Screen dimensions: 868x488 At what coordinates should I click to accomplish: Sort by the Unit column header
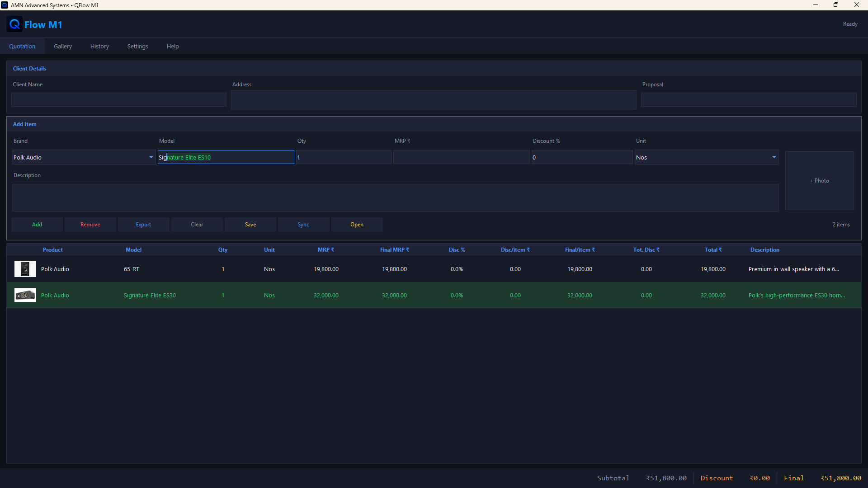[269, 250]
